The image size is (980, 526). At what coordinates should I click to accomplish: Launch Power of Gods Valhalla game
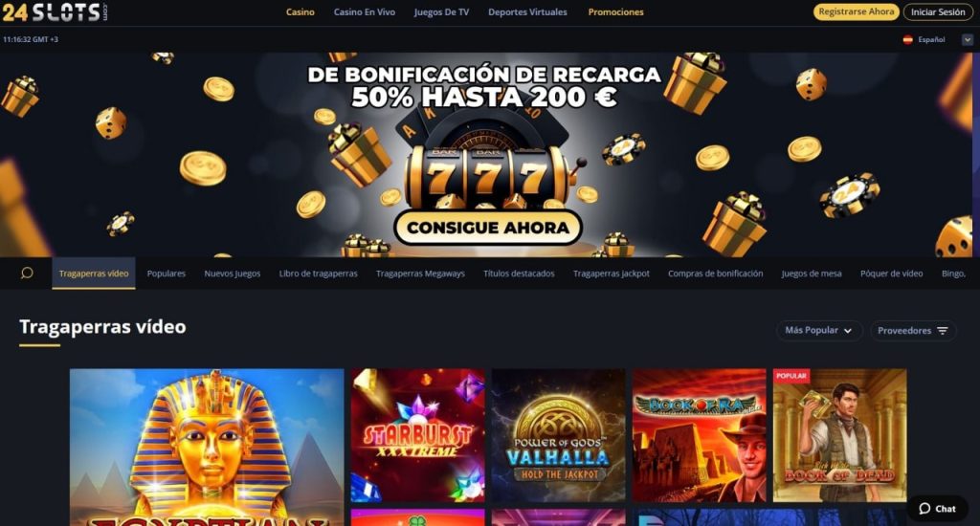pyautogui.click(x=558, y=435)
